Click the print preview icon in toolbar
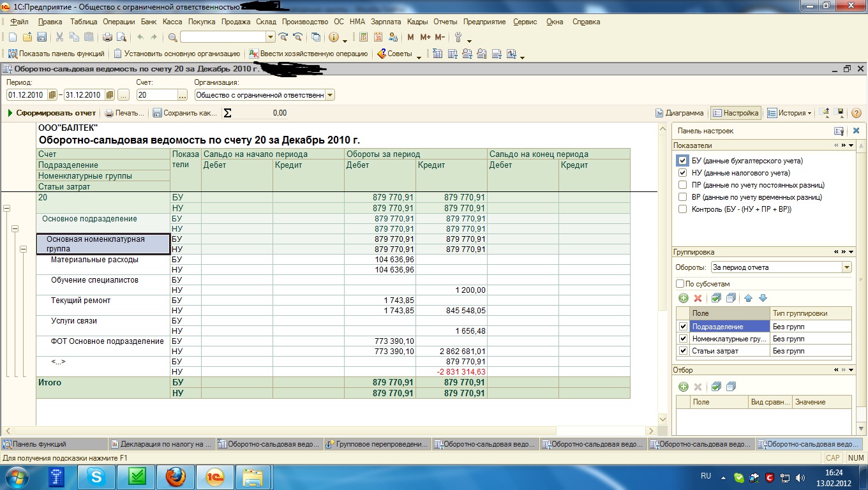 (x=121, y=37)
